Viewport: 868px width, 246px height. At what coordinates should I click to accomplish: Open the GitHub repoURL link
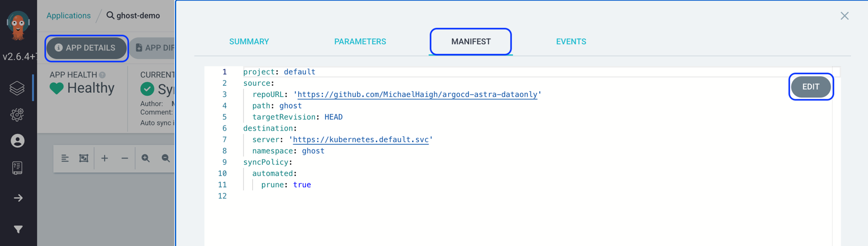(417, 94)
